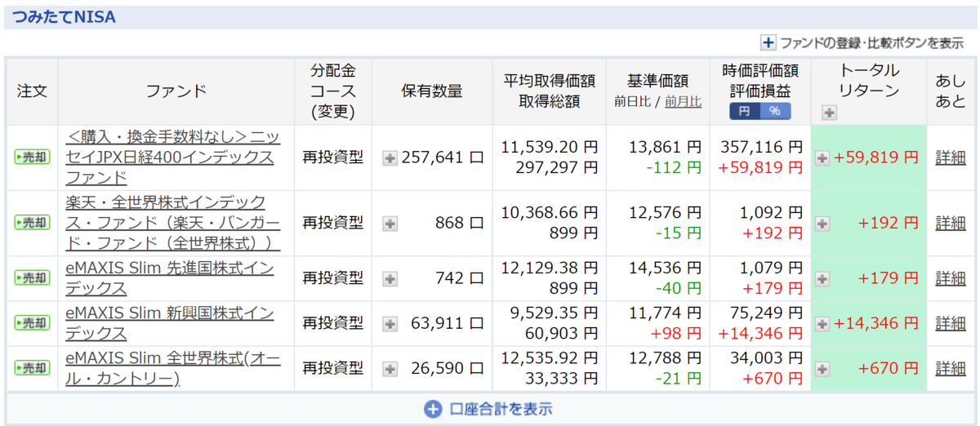Screen dimensions: 980x426
Task: Open ニッセイJPX日経400インデックスファンド fund page
Action: click(x=173, y=158)
